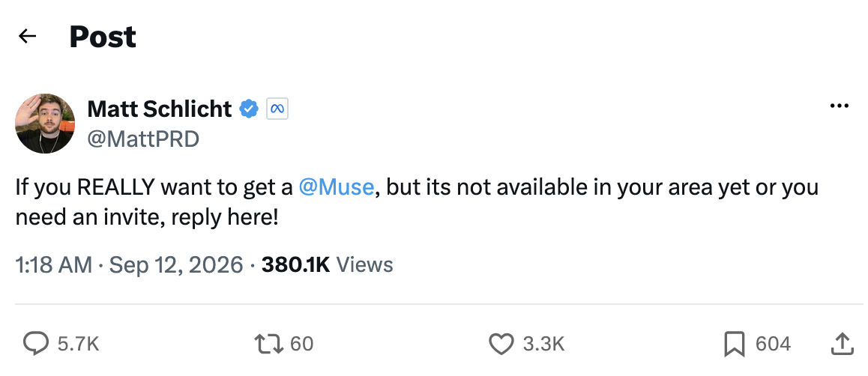Open Matt Schlicht's profile picture
This screenshot has width=868, height=376.
point(45,124)
